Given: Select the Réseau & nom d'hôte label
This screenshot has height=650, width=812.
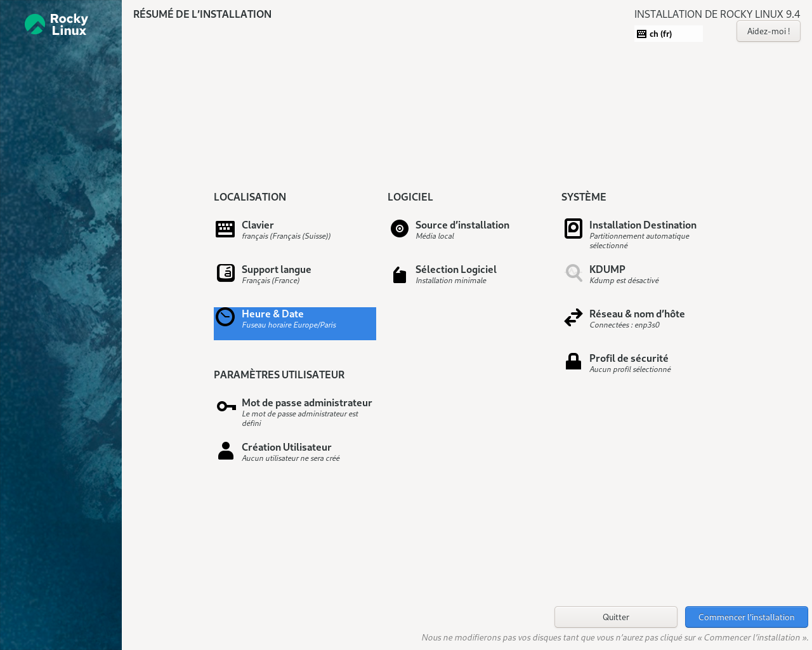Looking at the screenshot, I should coord(637,314).
